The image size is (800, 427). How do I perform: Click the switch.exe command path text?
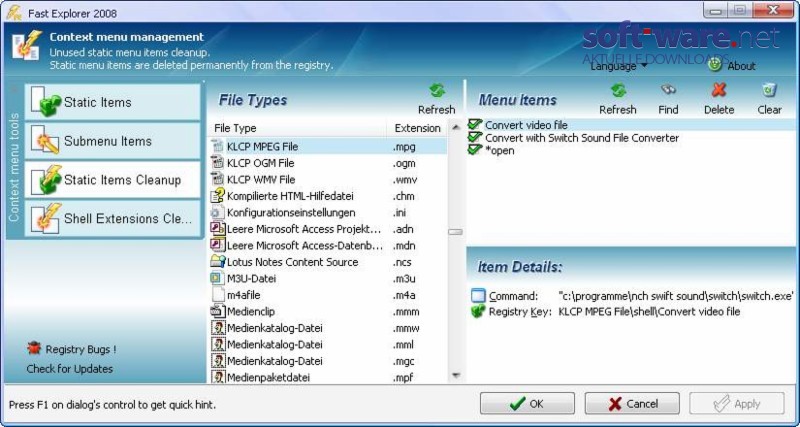[676, 296]
